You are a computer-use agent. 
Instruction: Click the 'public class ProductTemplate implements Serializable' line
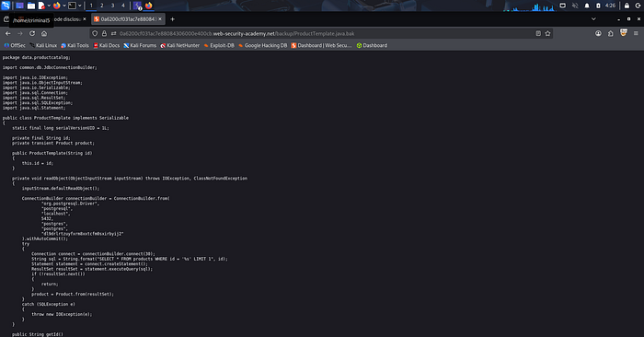65,118
